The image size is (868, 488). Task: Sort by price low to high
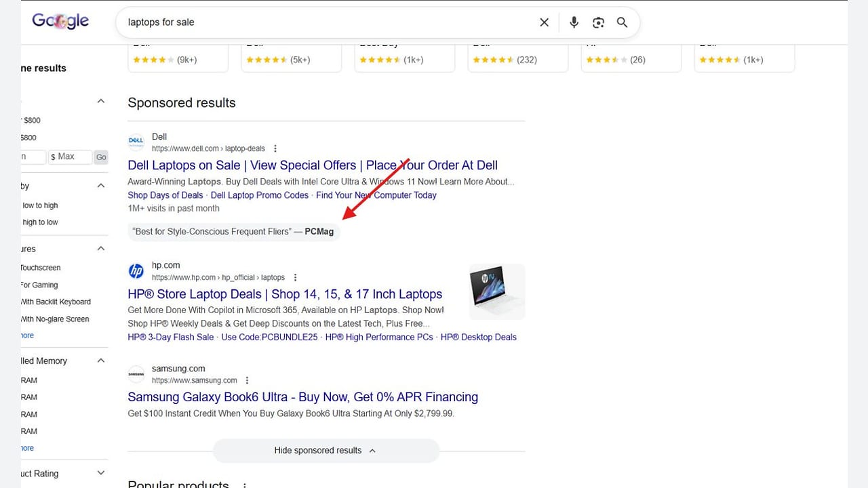click(x=40, y=205)
